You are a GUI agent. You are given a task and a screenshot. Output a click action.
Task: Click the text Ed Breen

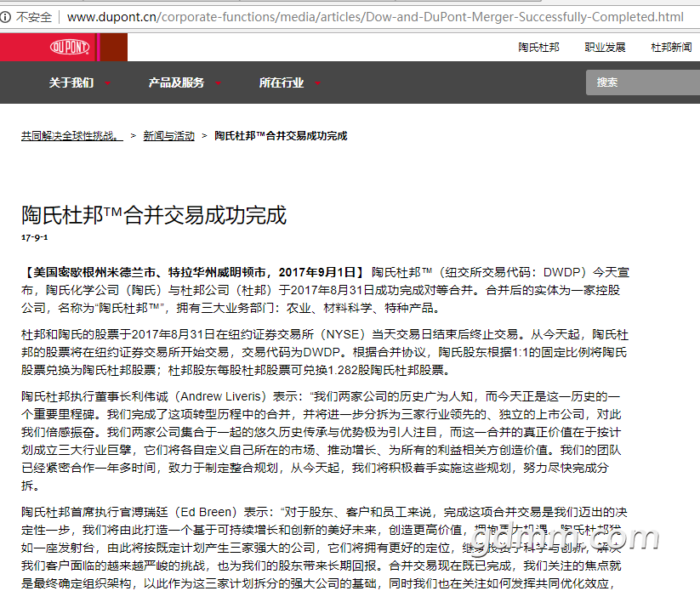pyautogui.click(x=206, y=512)
